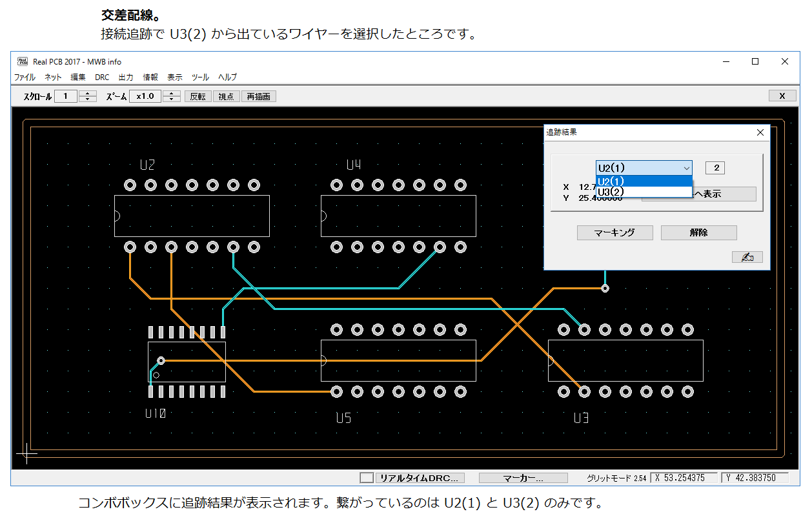Select U3(2) in the dropdown list
Viewport: 812px width, 525px height.
pos(644,192)
